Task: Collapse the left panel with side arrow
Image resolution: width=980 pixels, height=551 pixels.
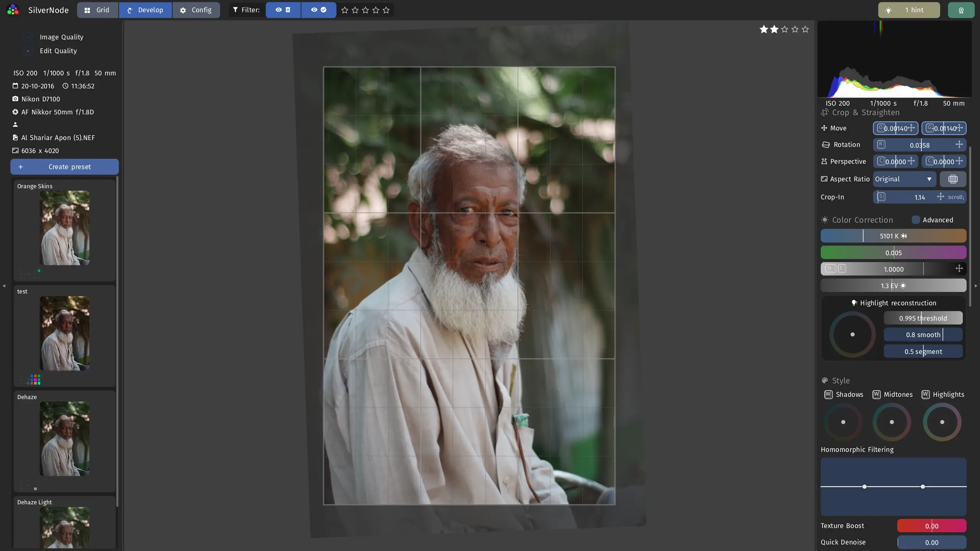Action: (4, 286)
